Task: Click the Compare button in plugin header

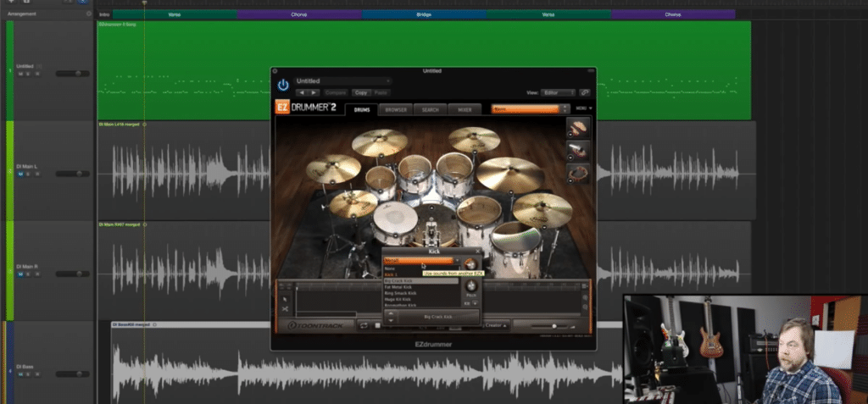Action: click(x=336, y=93)
